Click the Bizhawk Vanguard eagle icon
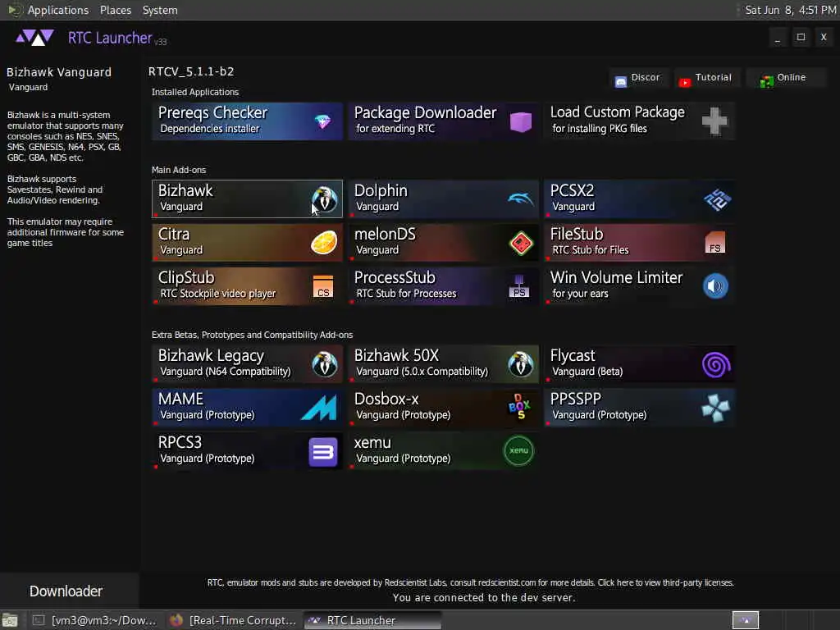840x630 pixels. pyautogui.click(x=324, y=199)
